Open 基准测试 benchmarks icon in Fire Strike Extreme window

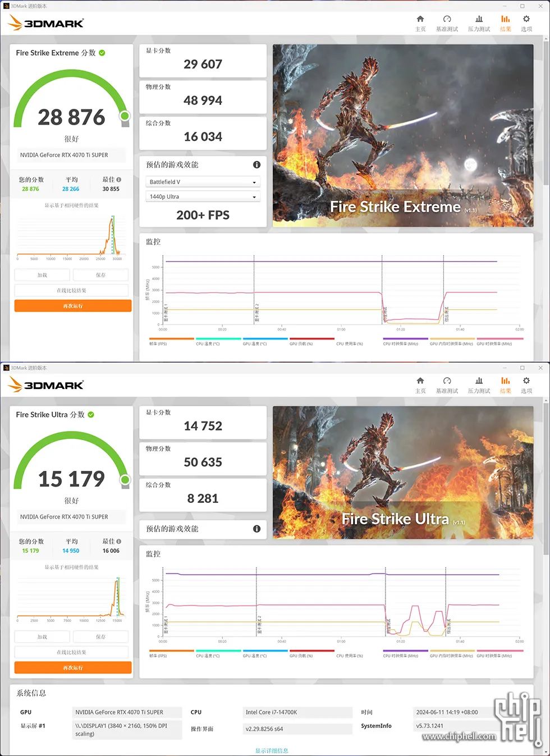pyautogui.click(x=447, y=23)
